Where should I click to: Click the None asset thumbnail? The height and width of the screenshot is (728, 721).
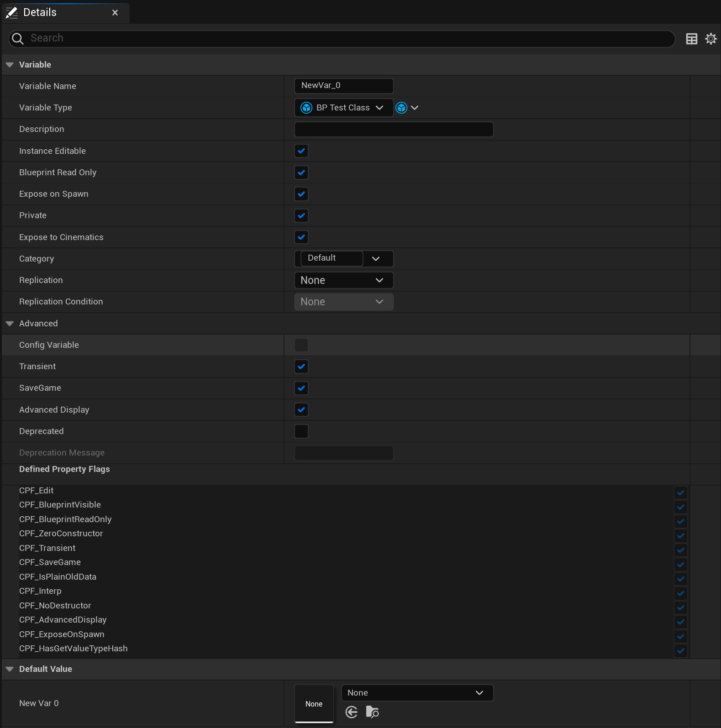[x=314, y=703]
